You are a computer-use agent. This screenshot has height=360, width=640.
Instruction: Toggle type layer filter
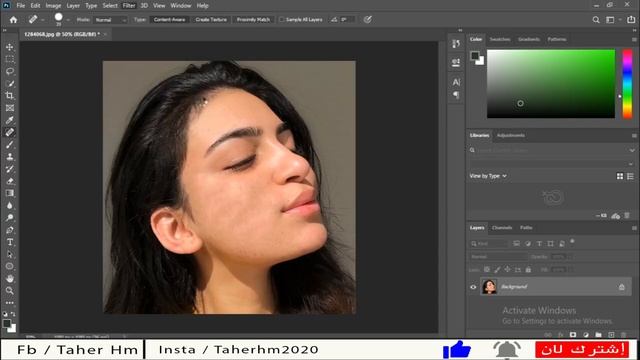[539, 244]
